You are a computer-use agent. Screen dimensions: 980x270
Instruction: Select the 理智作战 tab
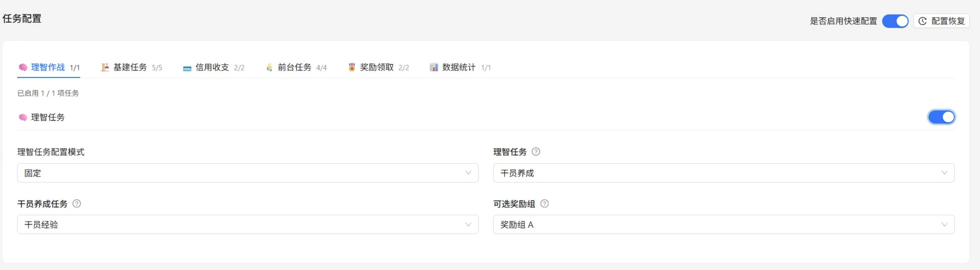[49, 67]
